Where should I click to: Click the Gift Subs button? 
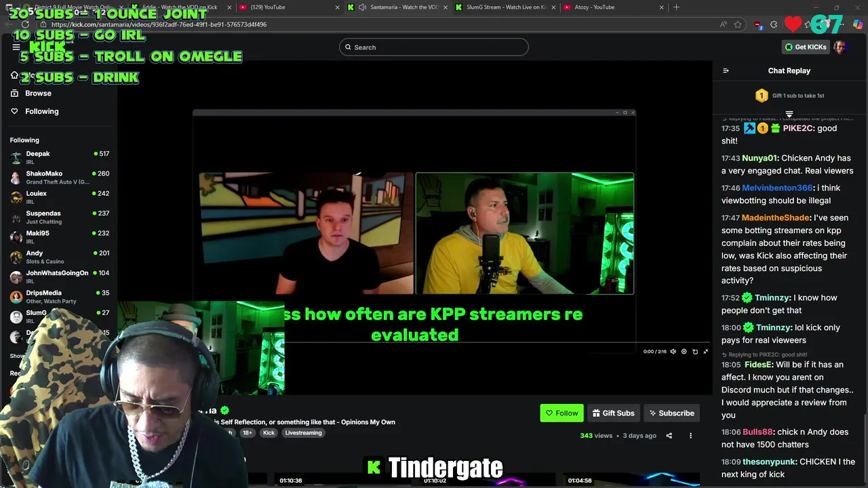[x=613, y=413]
